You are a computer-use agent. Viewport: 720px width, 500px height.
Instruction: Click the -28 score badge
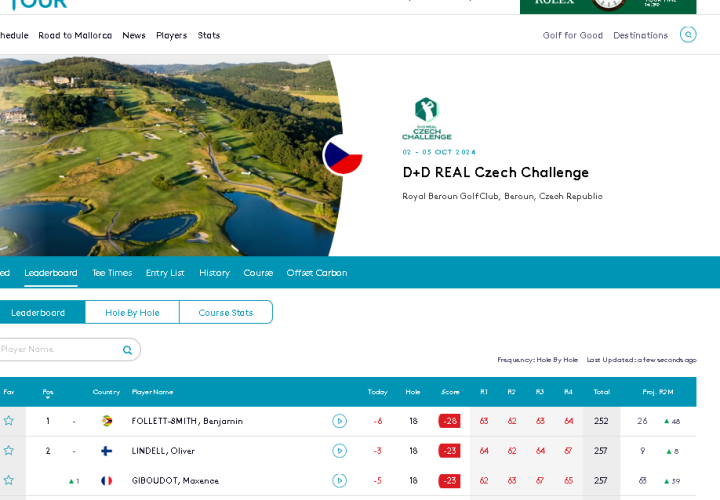click(450, 421)
